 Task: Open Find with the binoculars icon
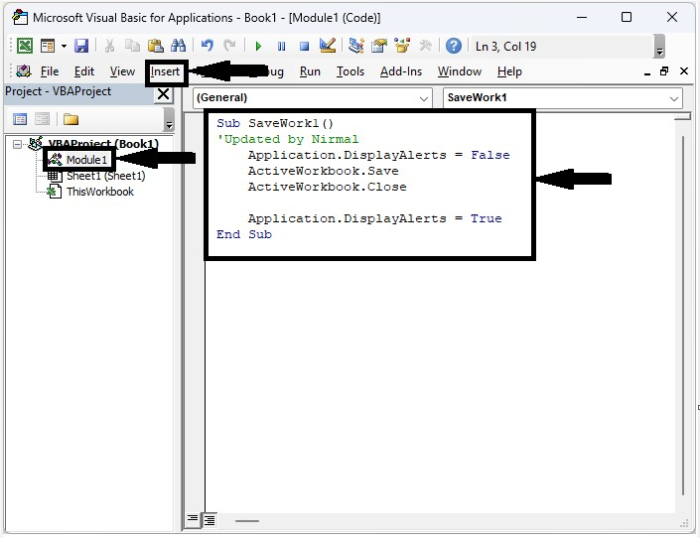(x=178, y=46)
